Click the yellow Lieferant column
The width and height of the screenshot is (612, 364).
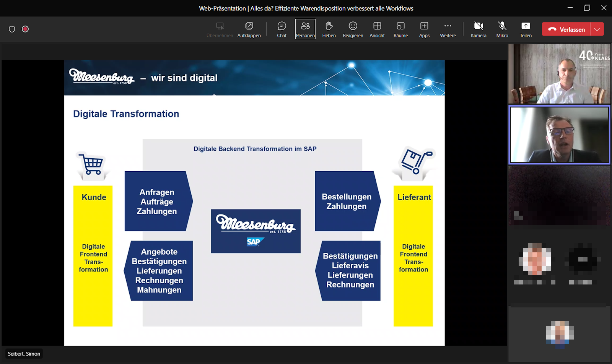(x=413, y=256)
